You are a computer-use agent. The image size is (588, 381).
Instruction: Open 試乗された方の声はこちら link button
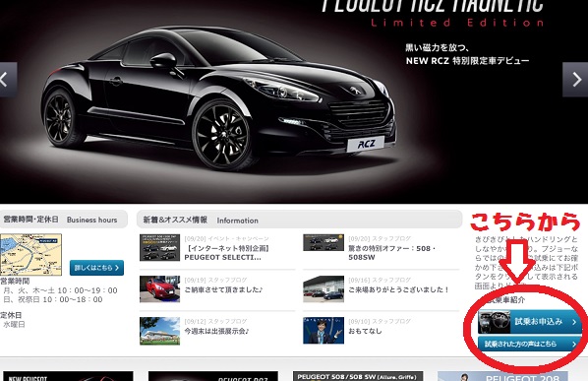click(x=530, y=344)
